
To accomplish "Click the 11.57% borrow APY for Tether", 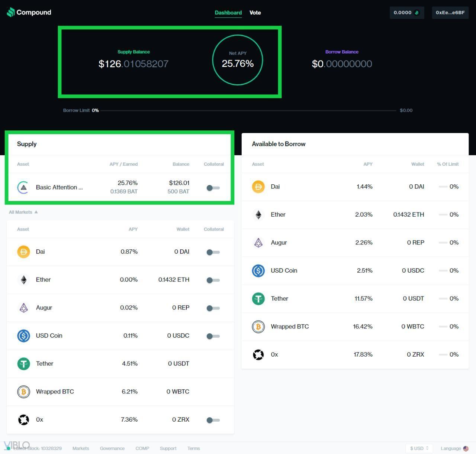I will coord(363,298).
